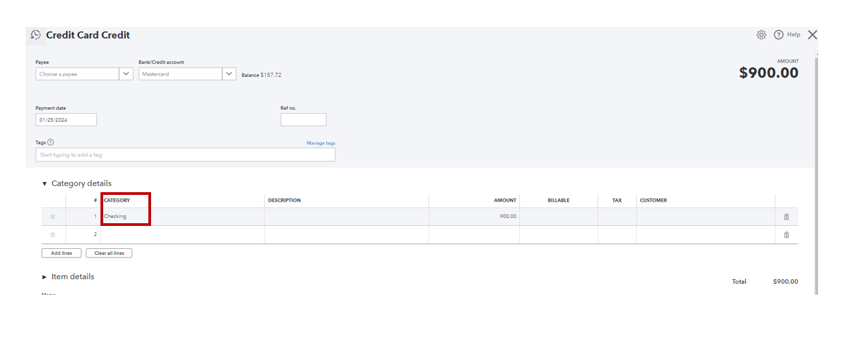Click the Help question mark icon
Screen dimensions: 868x352
(778, 35)
